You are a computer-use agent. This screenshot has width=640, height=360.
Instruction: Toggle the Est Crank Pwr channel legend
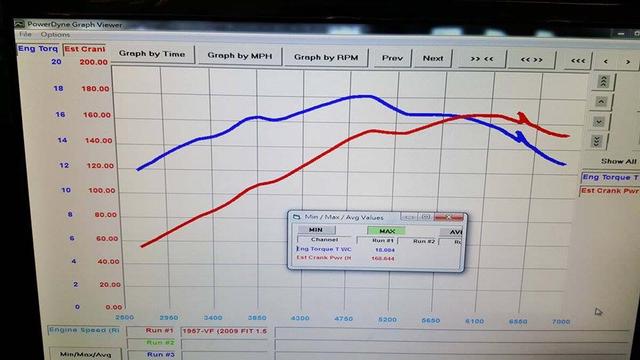coord(609,191)
